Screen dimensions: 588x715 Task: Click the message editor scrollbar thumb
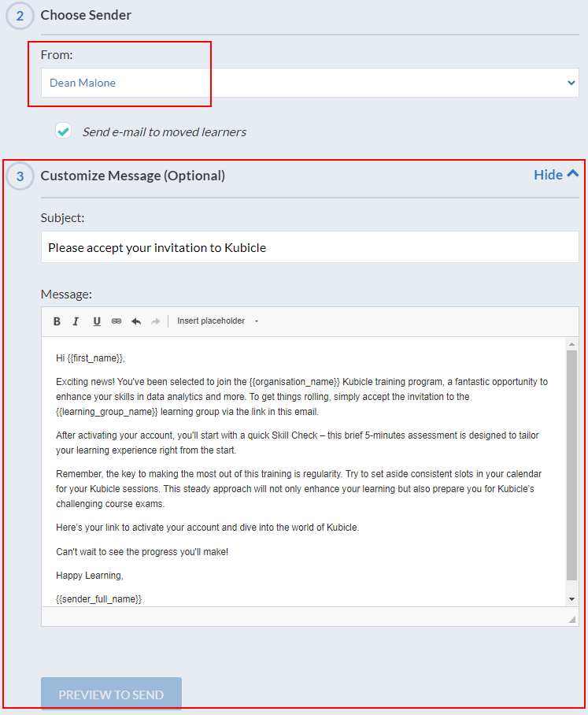click(x=571, y=465)
